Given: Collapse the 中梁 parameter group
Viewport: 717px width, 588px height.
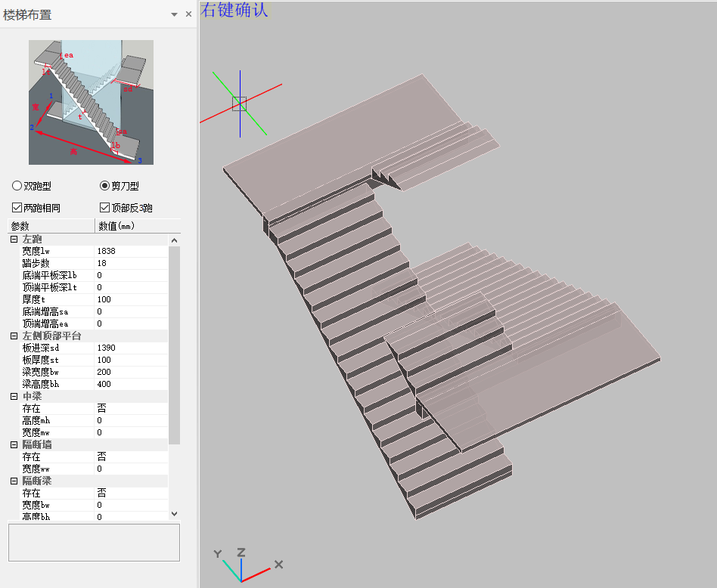Looking at the screenshot, I should point(14,396).
